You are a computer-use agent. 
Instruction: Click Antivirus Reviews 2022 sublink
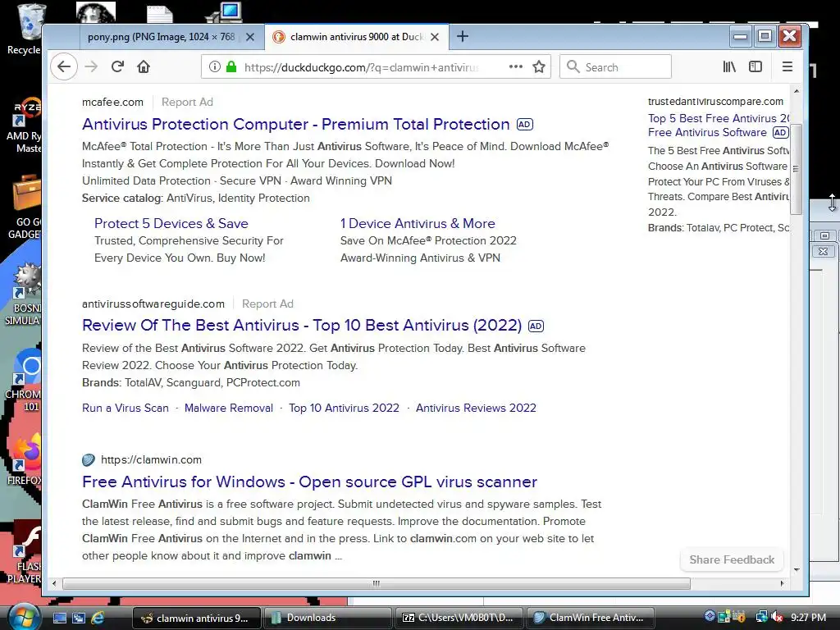[x=477, y=409]
